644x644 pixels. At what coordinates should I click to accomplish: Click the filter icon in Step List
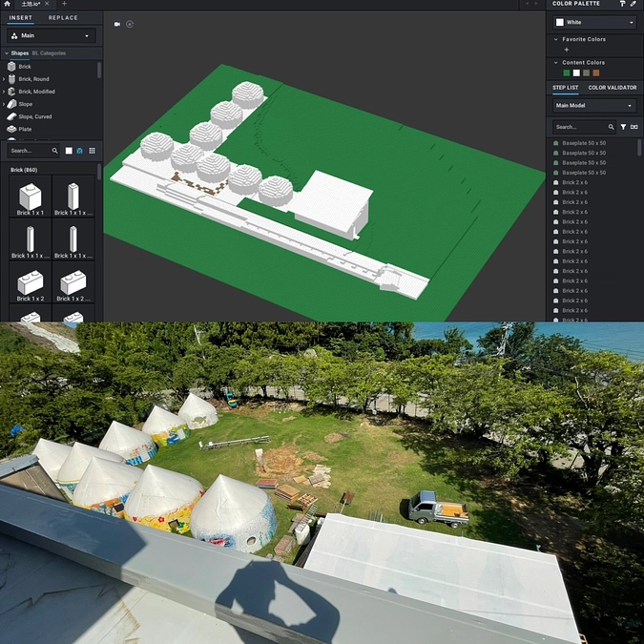point(623,126)
